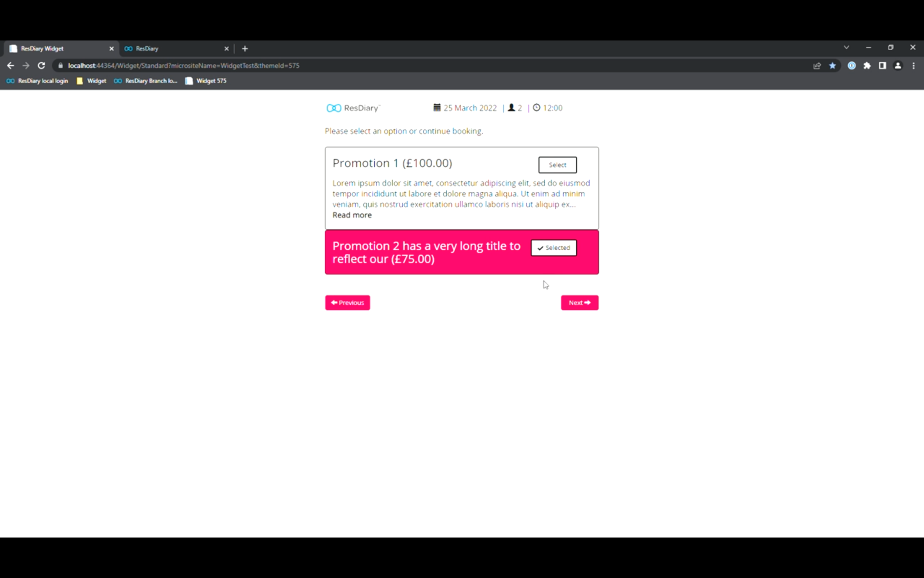
Task: Open the side panel icon
Action: tap(882, 66)
